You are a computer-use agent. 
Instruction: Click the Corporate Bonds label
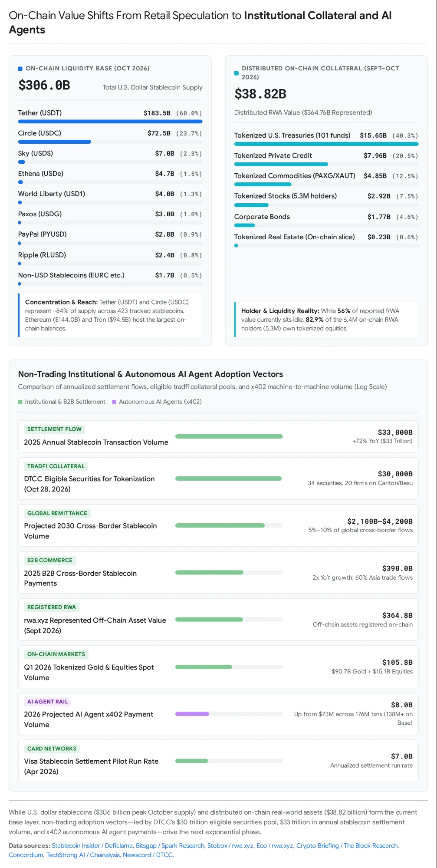(x=262, y=217)
